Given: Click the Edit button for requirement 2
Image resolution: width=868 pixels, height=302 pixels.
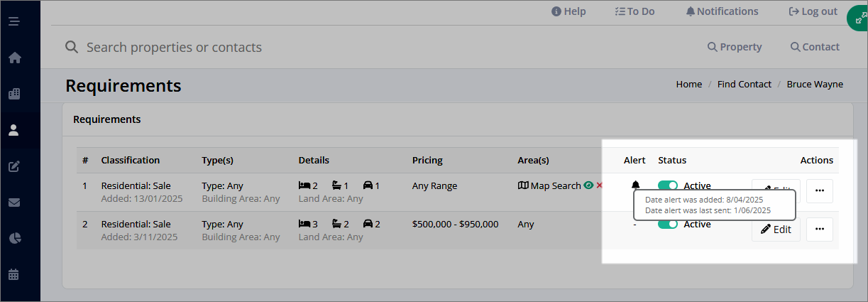Looking at the screenshot, I should tap(776, 229).
